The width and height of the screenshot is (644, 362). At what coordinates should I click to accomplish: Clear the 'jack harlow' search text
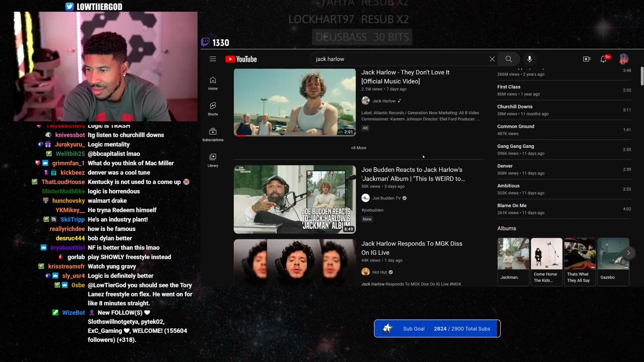point(492,59)
